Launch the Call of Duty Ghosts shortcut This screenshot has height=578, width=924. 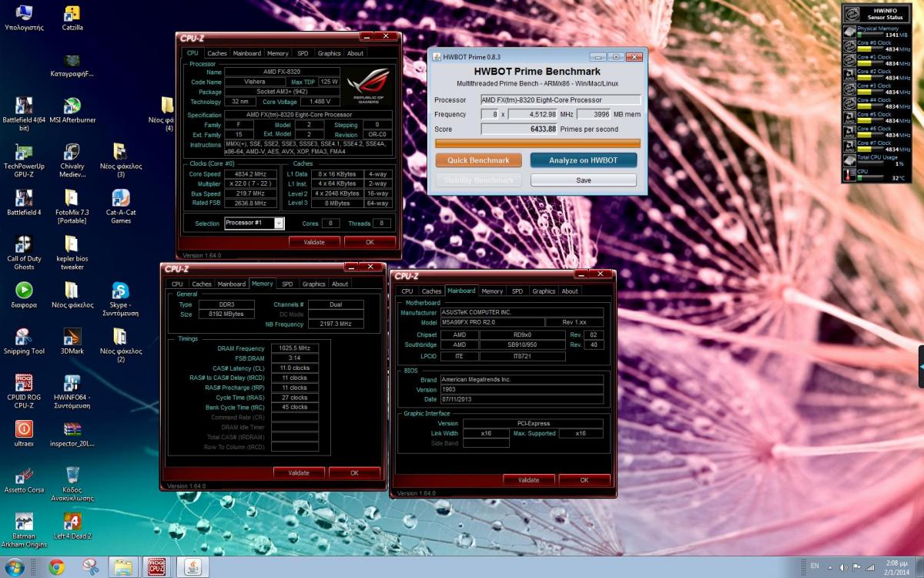24,252
